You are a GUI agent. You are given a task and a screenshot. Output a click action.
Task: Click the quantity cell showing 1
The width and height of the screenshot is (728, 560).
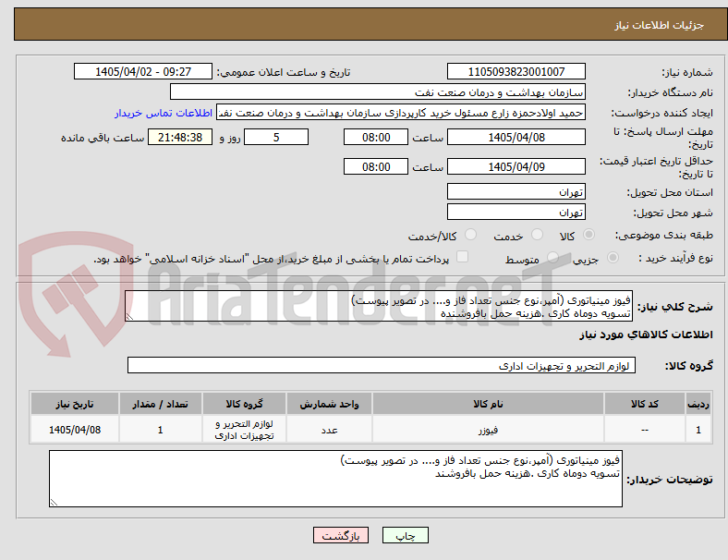click(160, 430)
